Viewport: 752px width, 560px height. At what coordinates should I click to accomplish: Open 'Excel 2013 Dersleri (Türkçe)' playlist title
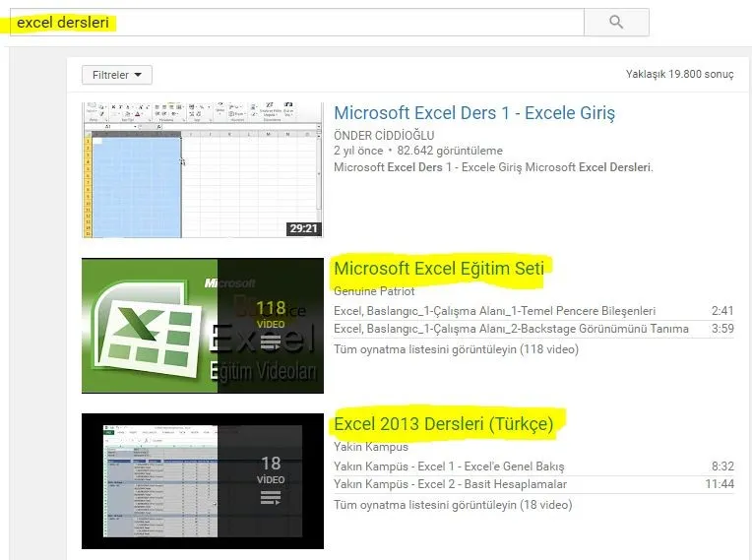click(444, 424)
